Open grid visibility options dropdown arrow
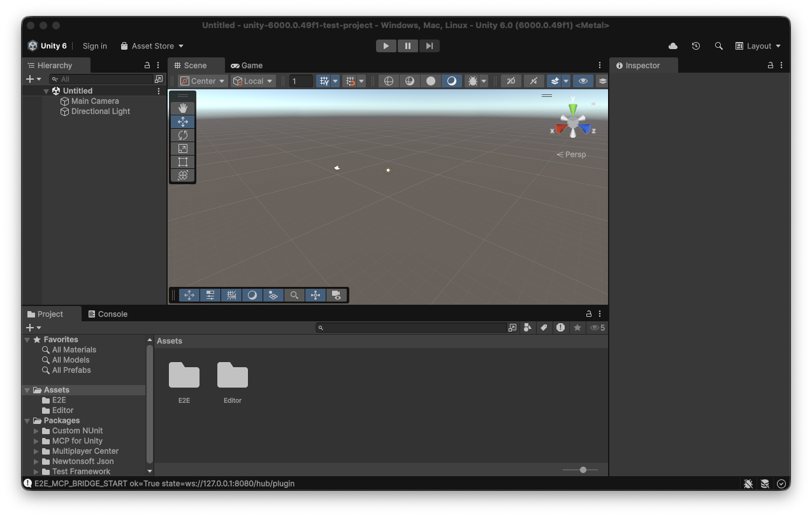This screenshot has width=812, height=517. [335, 81]
